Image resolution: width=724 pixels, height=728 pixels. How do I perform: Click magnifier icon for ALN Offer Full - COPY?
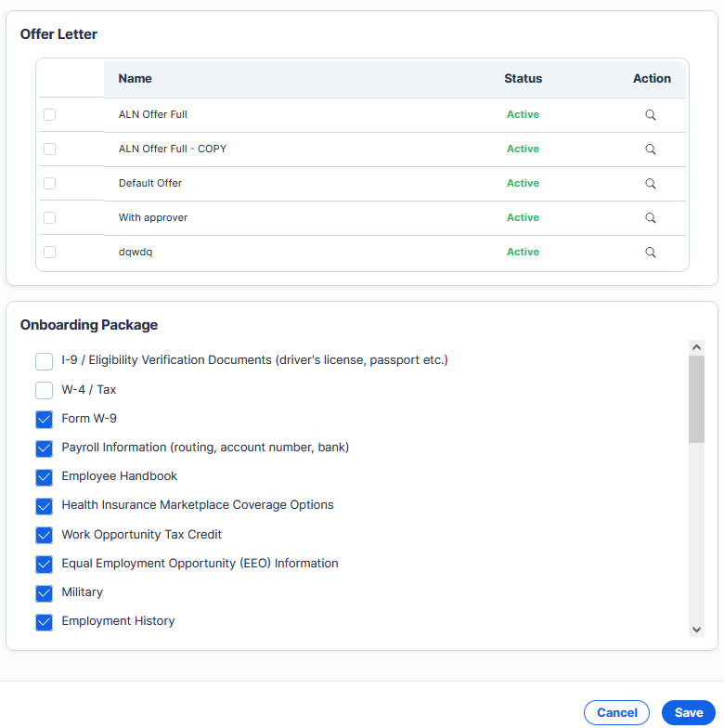(x=651, y=149)
